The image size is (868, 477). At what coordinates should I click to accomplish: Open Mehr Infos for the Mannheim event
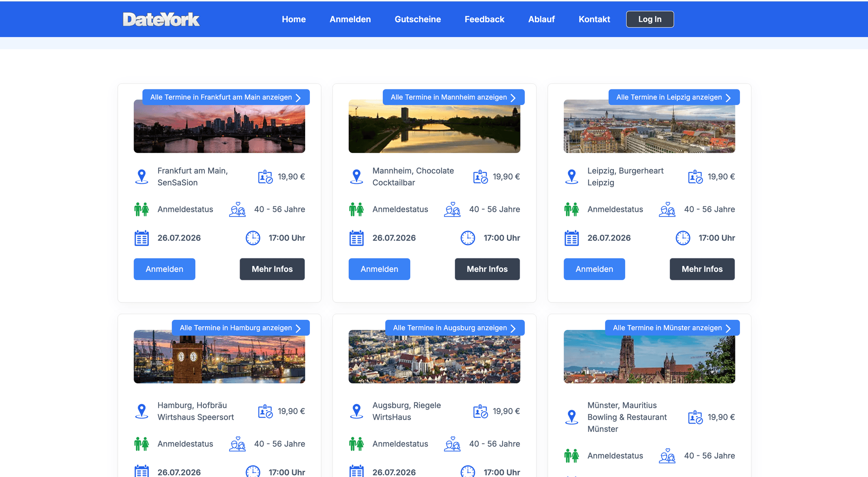[487, 269]
